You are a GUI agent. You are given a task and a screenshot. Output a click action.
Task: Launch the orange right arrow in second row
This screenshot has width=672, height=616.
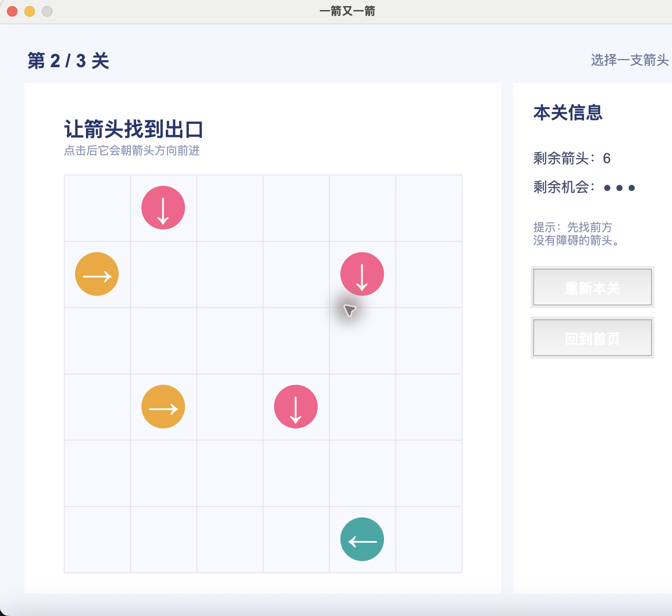tap(97, 274)
